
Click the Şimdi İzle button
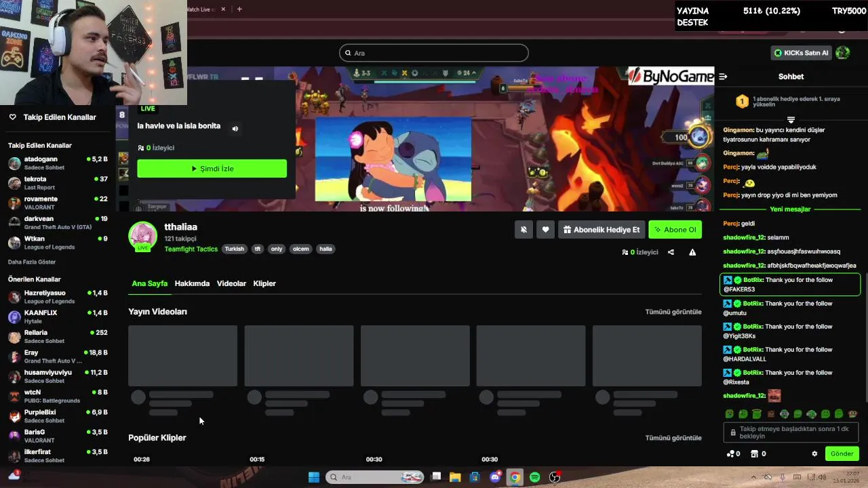coord(212,169)
